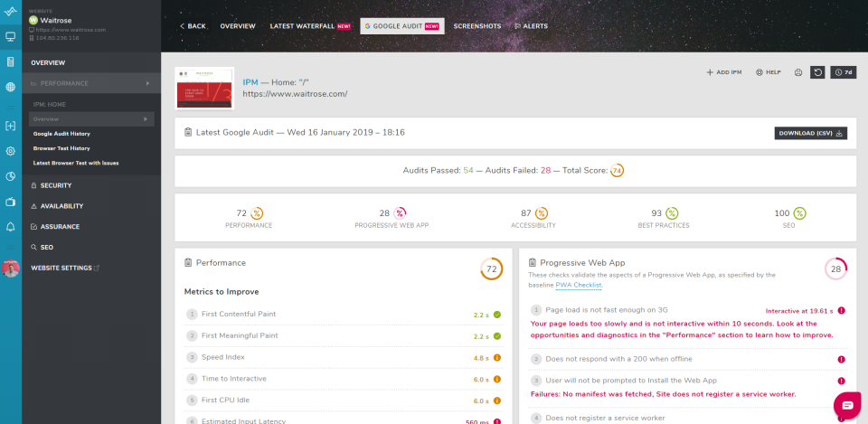Open the globe icon in the left rail
The width and height of the screenshot is (868, 424).
[x=11, y=87]
